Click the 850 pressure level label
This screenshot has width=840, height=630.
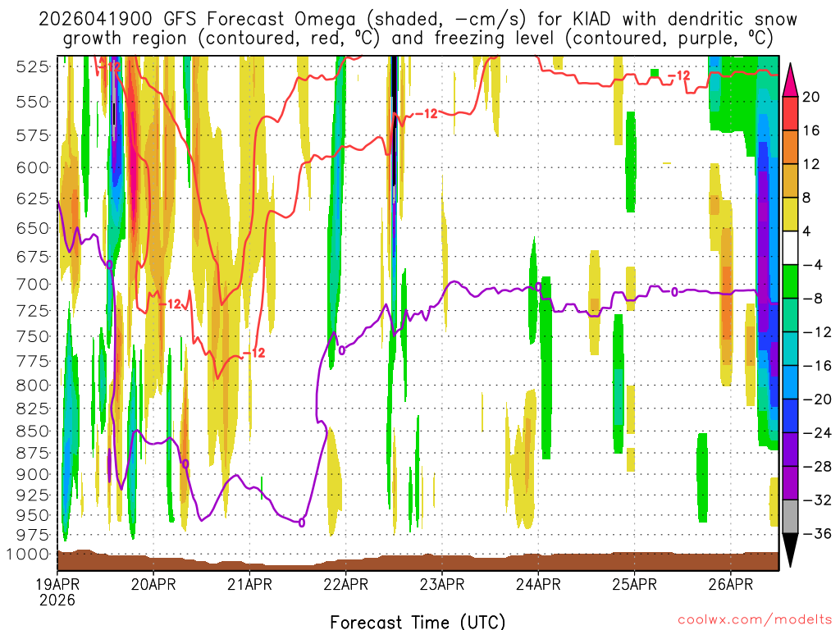[x=32, y=431]
